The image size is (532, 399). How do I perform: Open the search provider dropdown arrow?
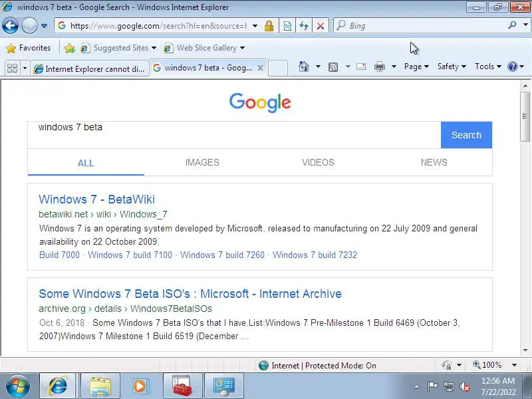point(525,25)
